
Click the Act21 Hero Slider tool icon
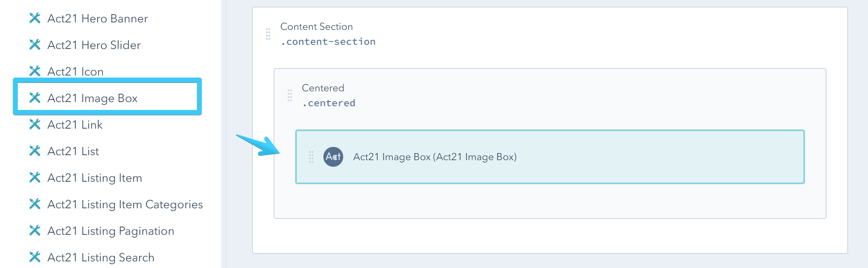click(x=35, y=45)
